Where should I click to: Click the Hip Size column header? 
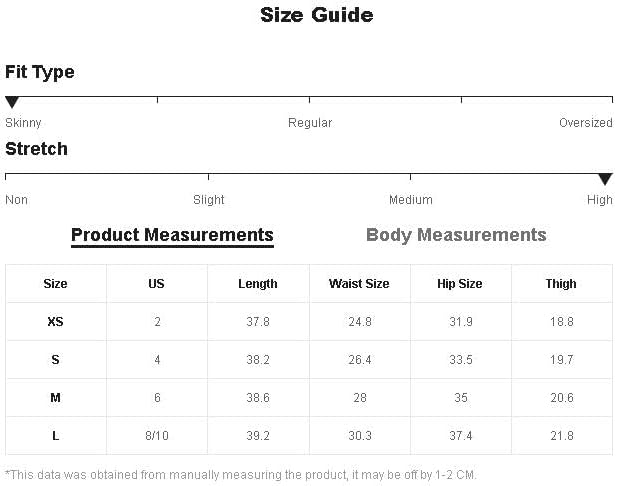460,284
